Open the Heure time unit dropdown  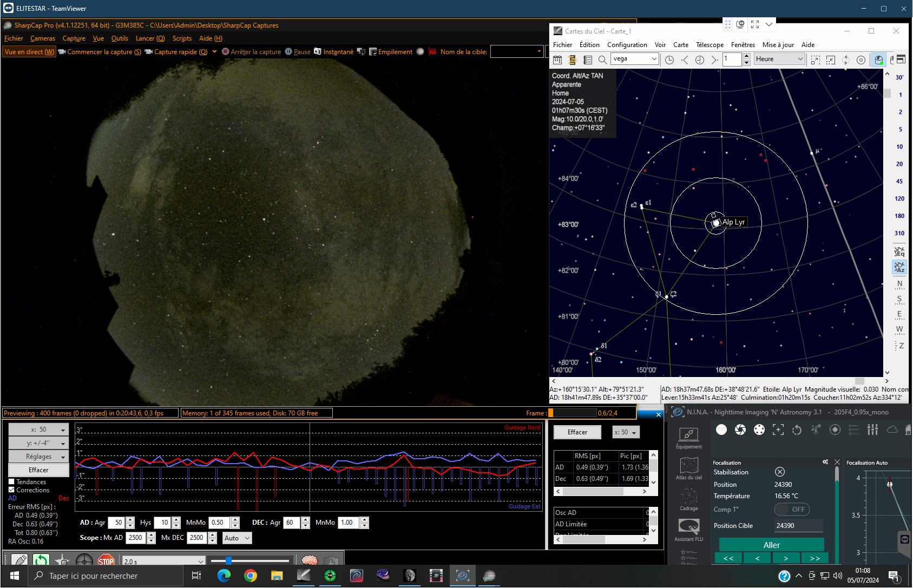tap(779, 59)
